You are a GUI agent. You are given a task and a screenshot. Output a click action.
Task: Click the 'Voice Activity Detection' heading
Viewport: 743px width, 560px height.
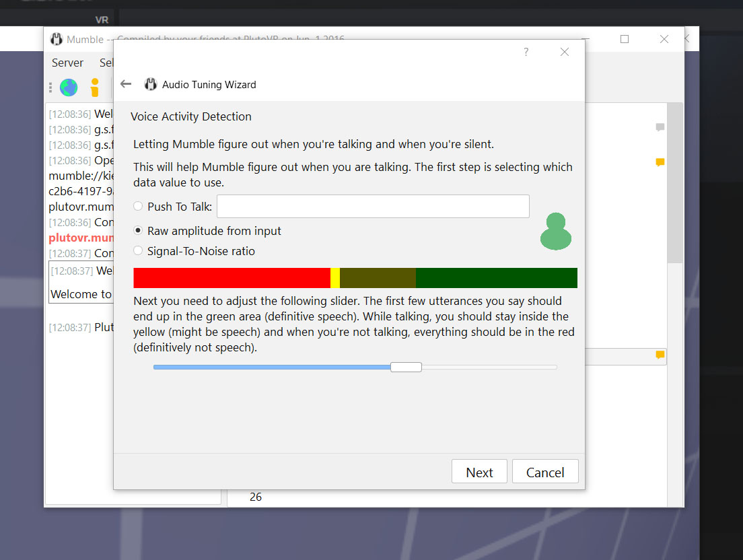191,116
